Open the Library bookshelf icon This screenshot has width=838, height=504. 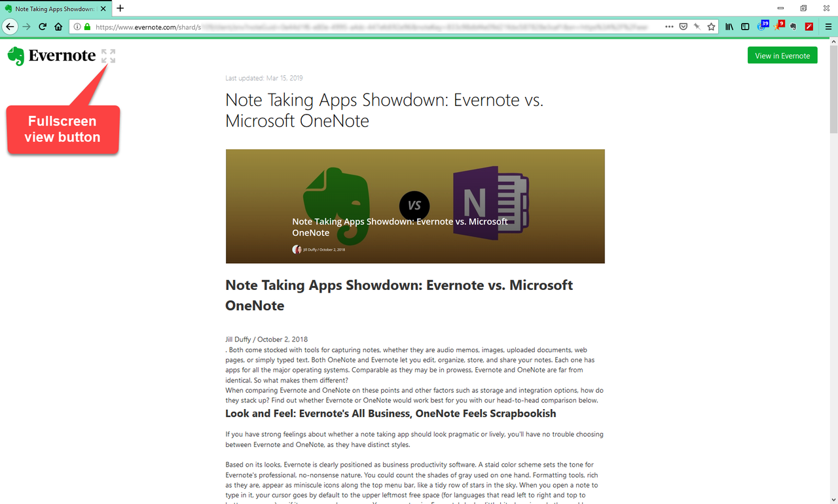click(x=729, y=27)
